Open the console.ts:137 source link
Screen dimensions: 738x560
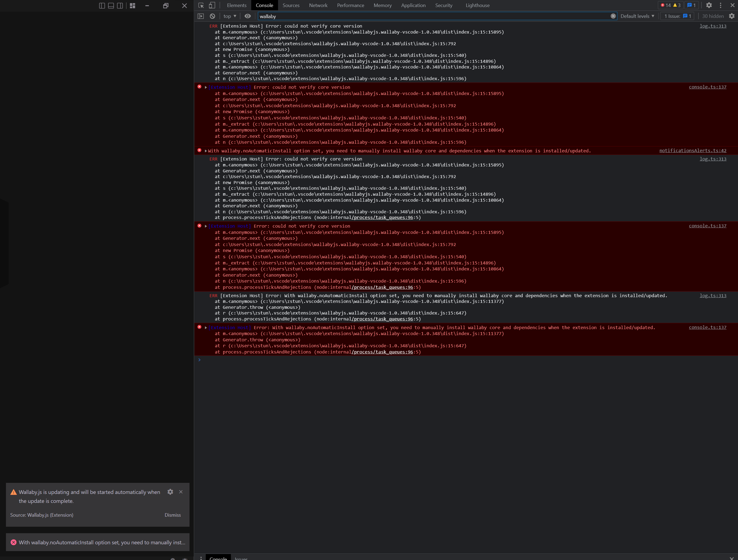click(708, 87)
